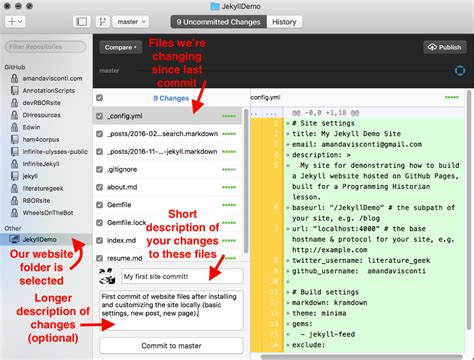Click the commit summary field
Image resolution: width=474 pixels, height=360 pixels.
(182, 276)
